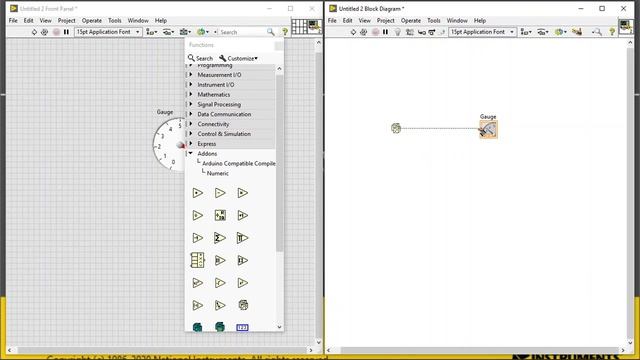
Task: Click Random Number node on block diagram
Action: point(396,128)
